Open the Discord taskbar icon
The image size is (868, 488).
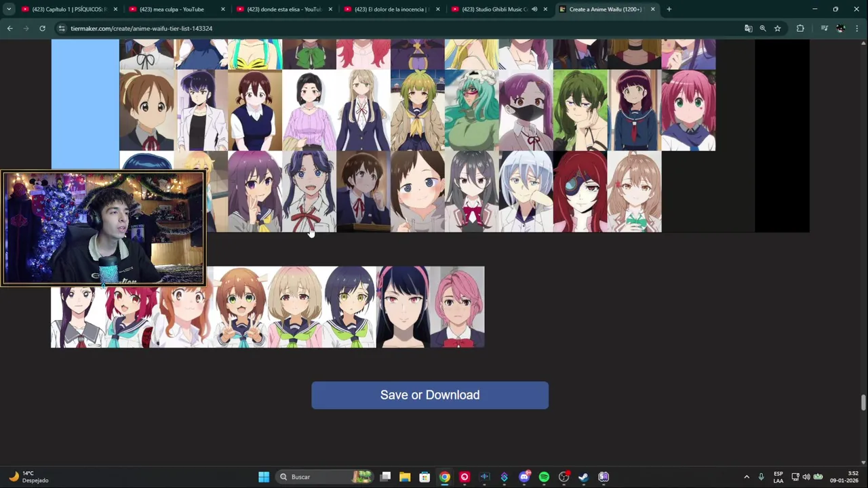[x=524, y=477]
